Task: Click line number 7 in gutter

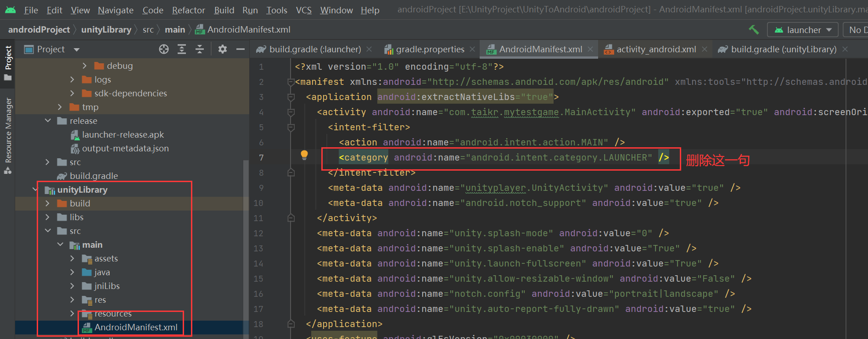Action: point(261,158)
